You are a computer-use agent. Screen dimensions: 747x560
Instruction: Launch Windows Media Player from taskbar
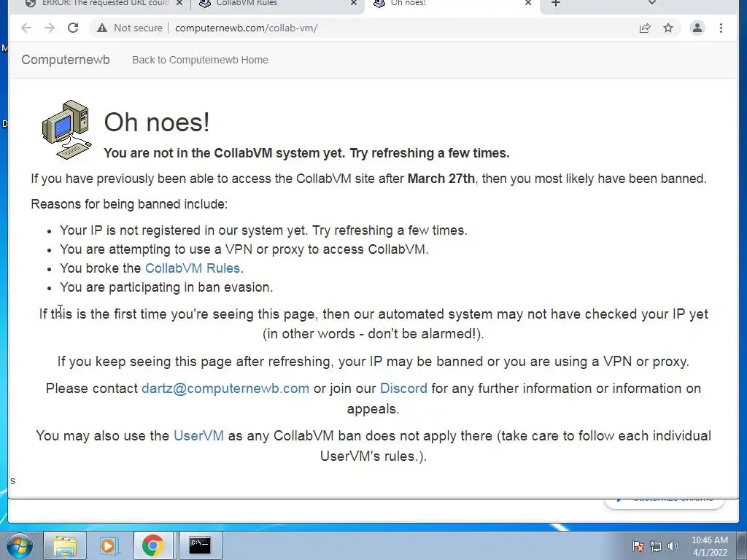(108, 545)
